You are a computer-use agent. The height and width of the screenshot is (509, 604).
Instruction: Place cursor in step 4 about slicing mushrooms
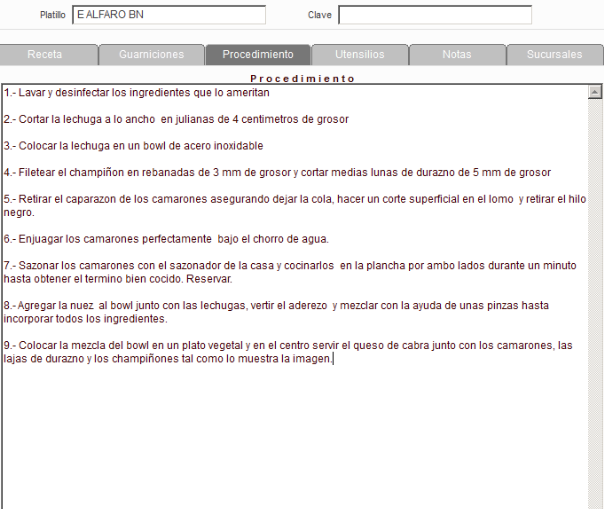277,172
